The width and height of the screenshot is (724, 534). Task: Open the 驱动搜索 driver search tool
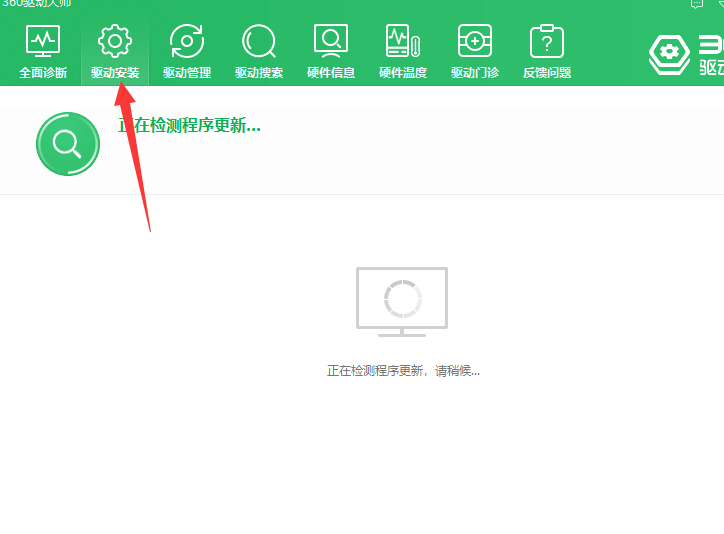(259, 52)
